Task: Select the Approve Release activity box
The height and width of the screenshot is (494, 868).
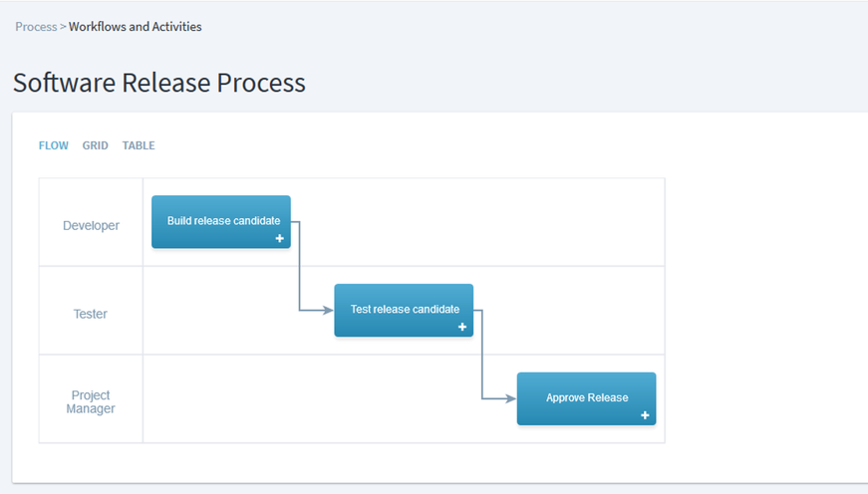Action: (x=586, y=397)
